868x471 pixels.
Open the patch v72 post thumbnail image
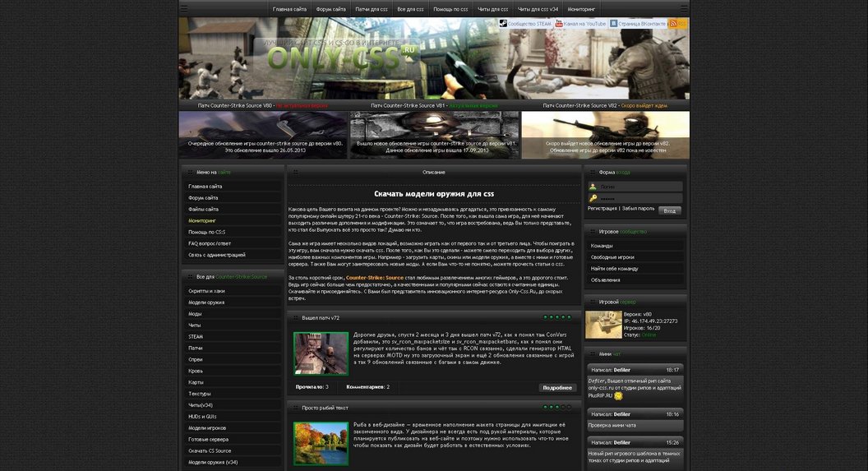click(x=321, y=353)
